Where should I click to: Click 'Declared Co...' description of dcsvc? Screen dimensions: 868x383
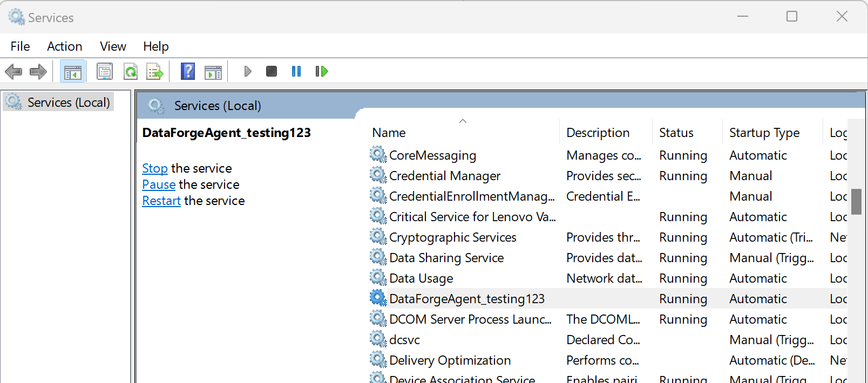click(x=603, y=340)
